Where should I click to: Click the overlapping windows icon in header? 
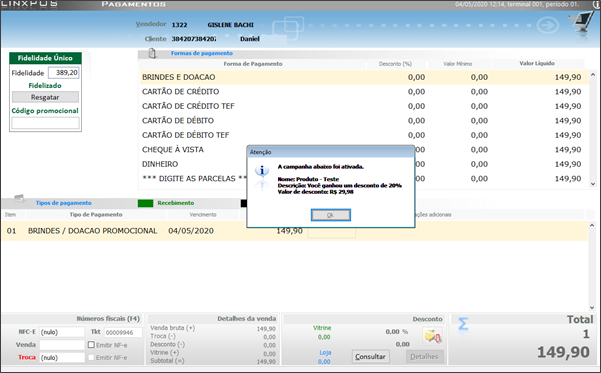pyautogui.click(x=287, y=28)
